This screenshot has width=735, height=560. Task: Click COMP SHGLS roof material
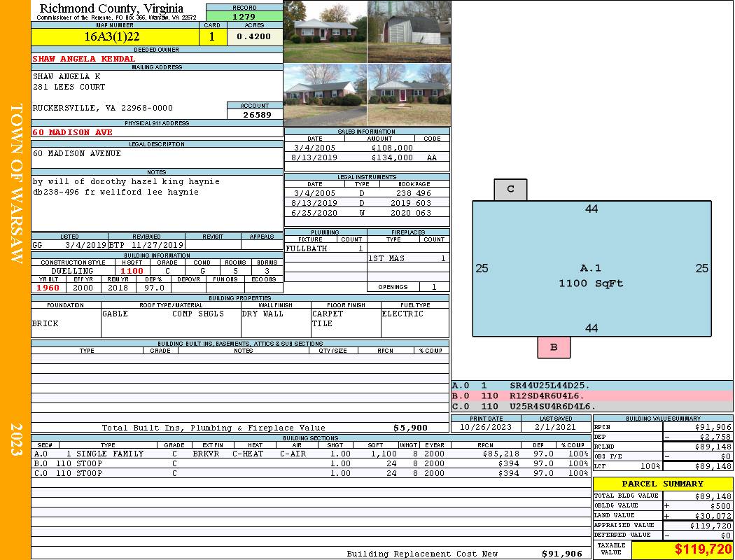click(198, 314)
